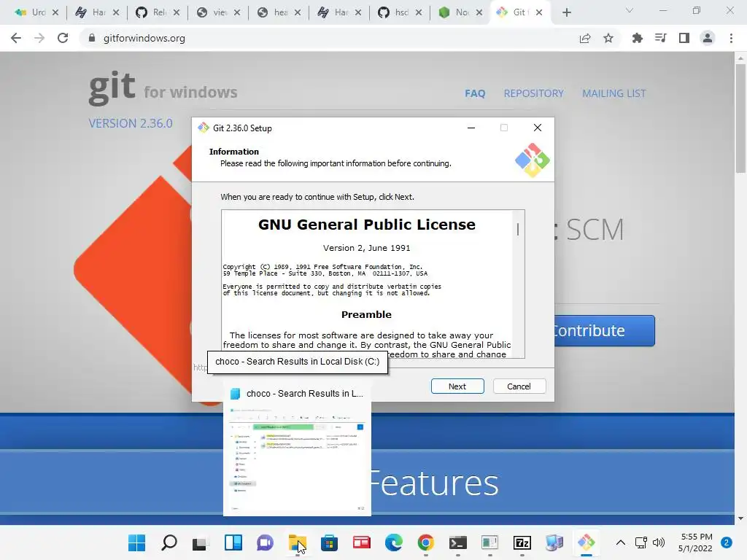The image size is (747, 560).
Task: Open notifications badge showing 2
Action: pos(727,542)
